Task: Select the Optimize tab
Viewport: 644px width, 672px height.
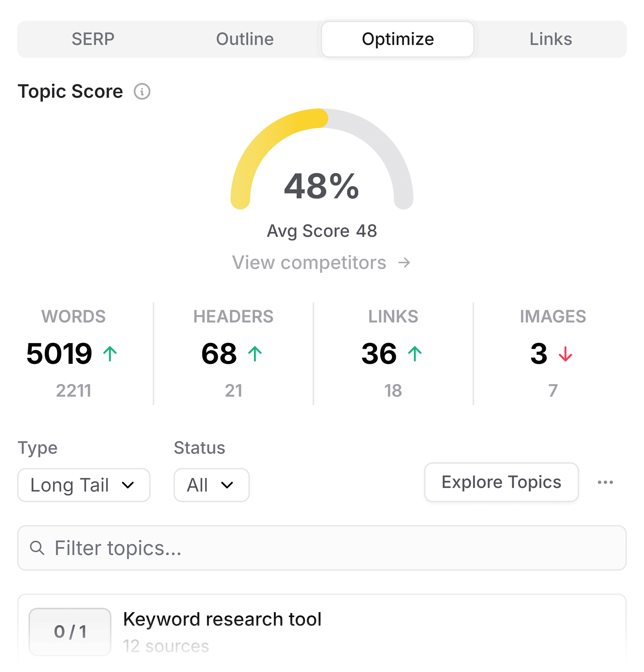Action: 398,39
